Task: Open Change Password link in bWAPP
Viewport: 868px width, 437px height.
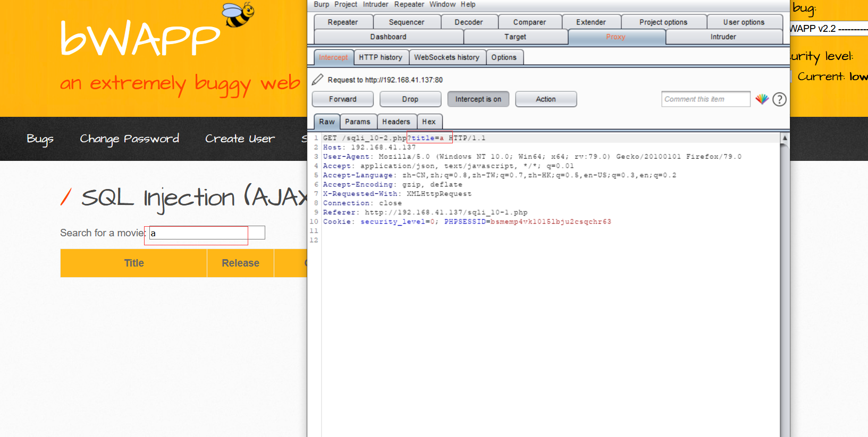Action: coord(130,139)
